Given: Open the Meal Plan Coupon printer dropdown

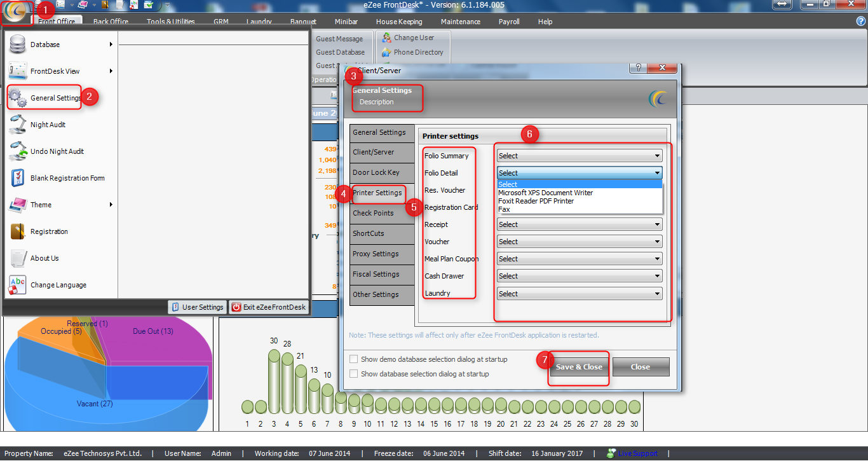Looking at the screenshot, I should [x=580, y=259].
